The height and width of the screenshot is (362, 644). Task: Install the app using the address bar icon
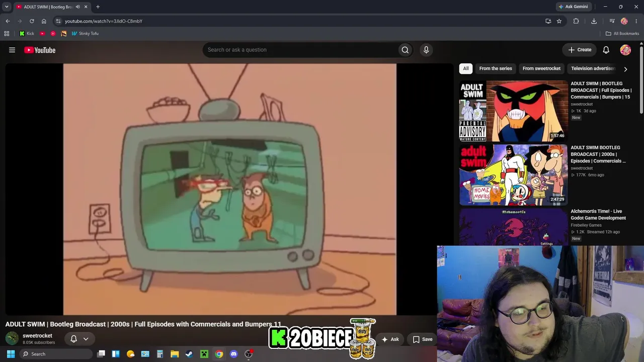(548, 21)
